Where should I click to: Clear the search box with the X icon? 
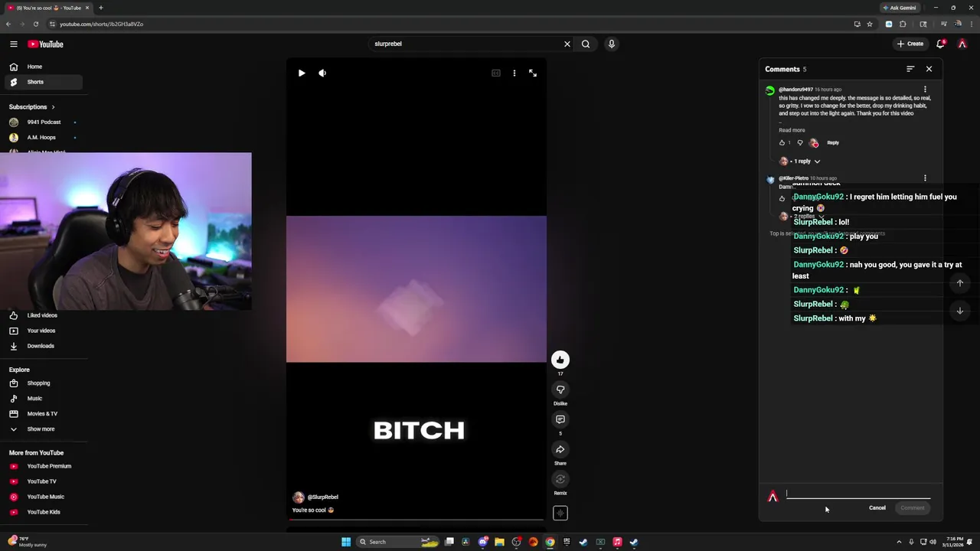pyautogui.click(x=567, y=44)
